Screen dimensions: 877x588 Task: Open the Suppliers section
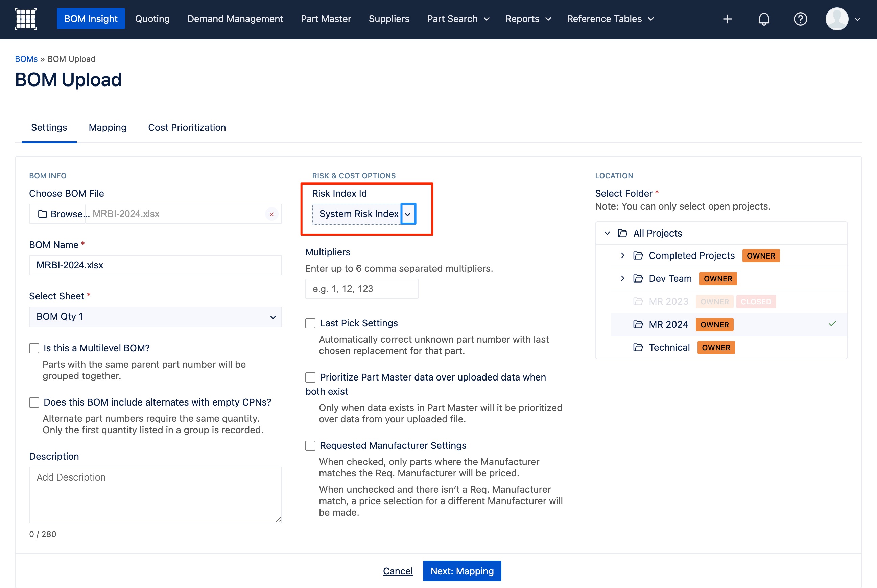(x=389, y=19)
